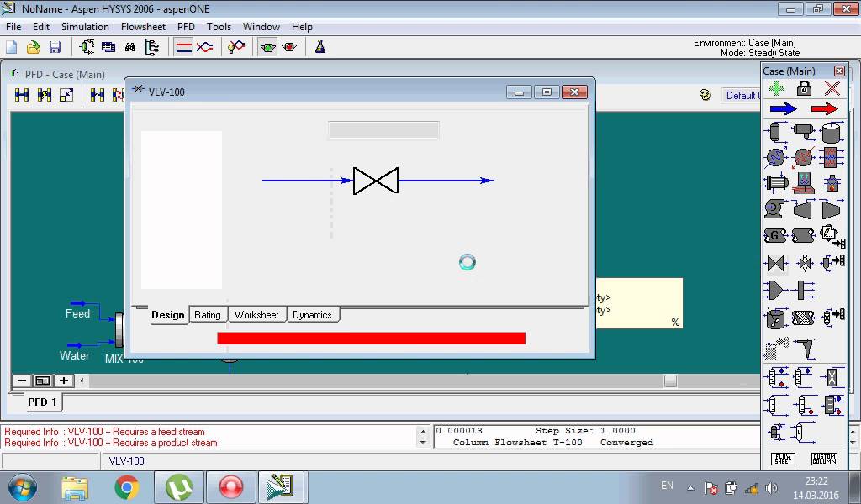Toggle the palette lock icon
This screenshot has height=504, width=861.
click(804, 87)
